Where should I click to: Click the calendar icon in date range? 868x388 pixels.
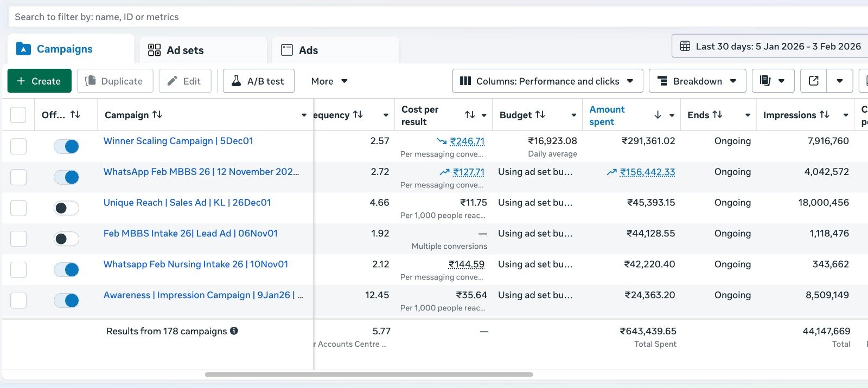pos(685,46)
